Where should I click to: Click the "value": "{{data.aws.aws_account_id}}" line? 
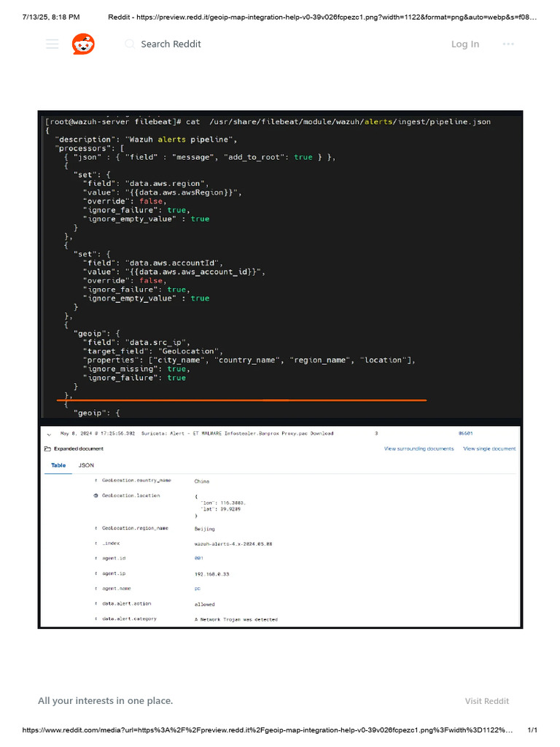174,271
